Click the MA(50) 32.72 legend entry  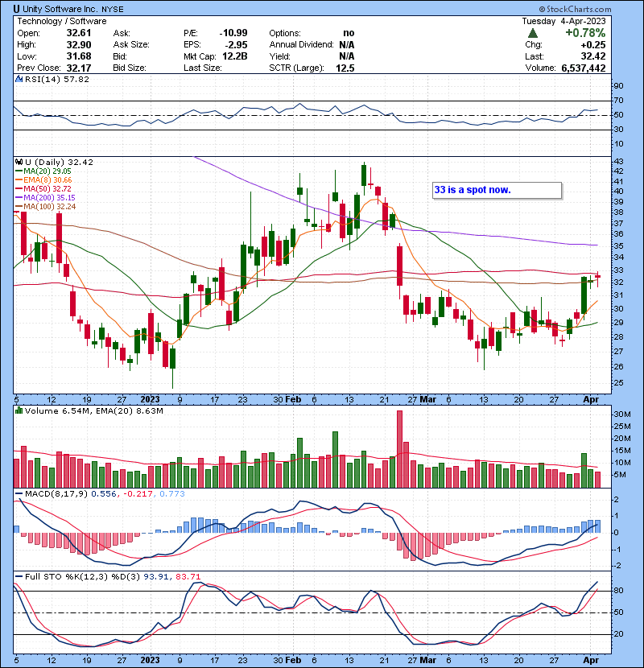pos(47,188)
